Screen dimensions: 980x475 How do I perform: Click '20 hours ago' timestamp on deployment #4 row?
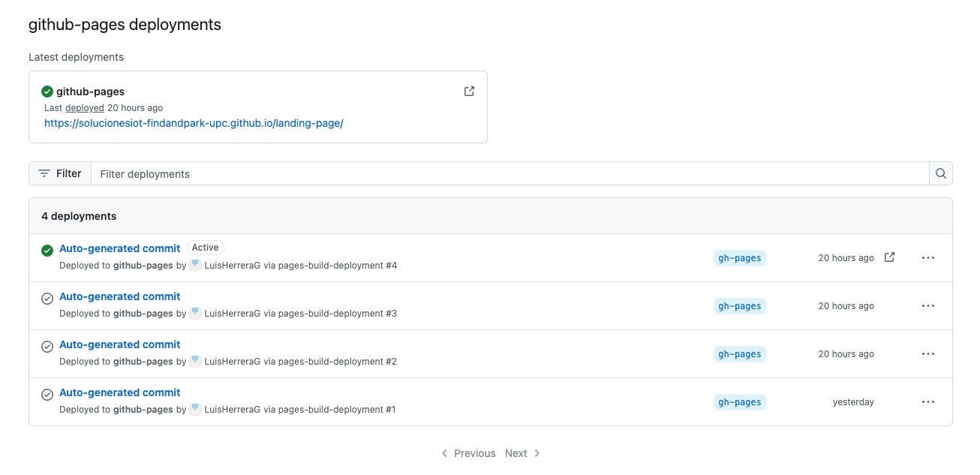pyautogui.click(x=846, y=257)
